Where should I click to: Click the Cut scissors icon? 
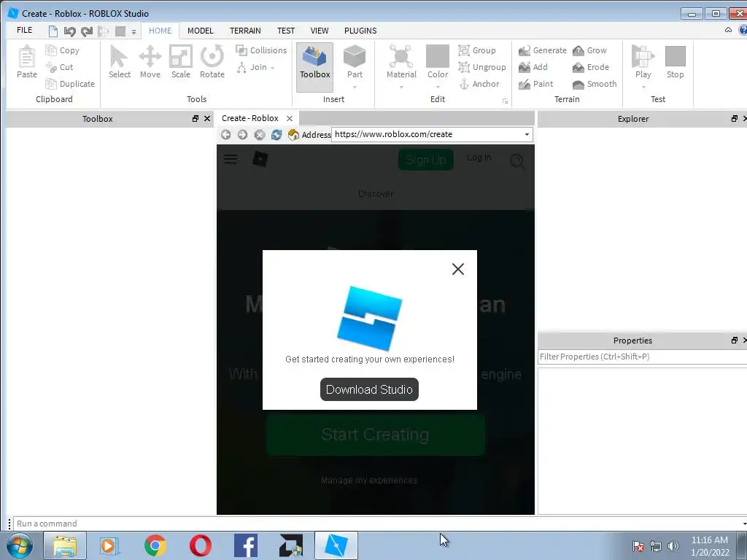click(x=51, y=67)
